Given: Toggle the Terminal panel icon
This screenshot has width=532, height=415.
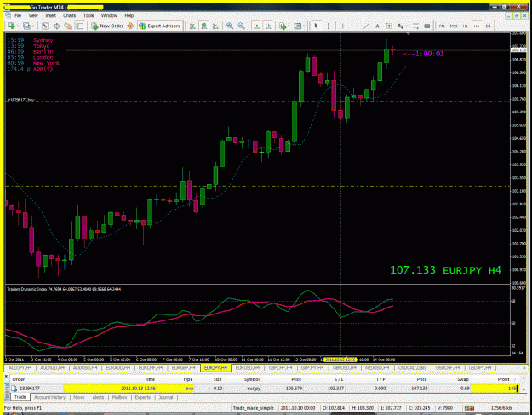Looking at the screenshot, I should pyautogui.click(x=80, y=26).
